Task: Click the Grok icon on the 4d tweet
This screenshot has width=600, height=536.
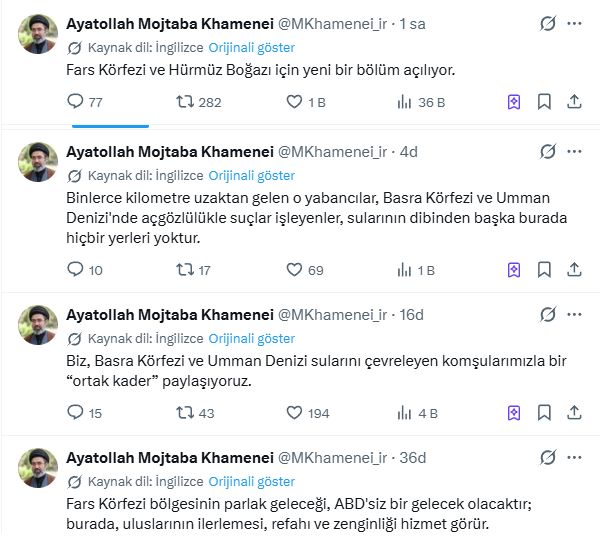Action: pos(547,151)
